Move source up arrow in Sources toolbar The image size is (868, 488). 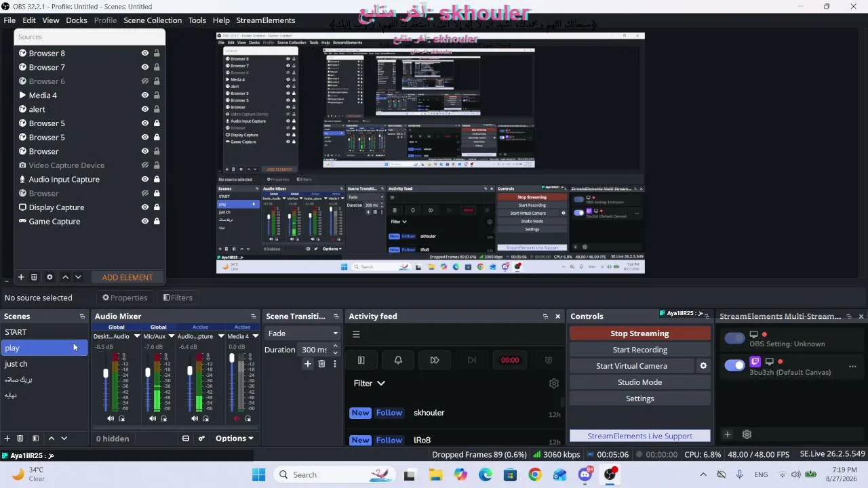pos(65,277)
